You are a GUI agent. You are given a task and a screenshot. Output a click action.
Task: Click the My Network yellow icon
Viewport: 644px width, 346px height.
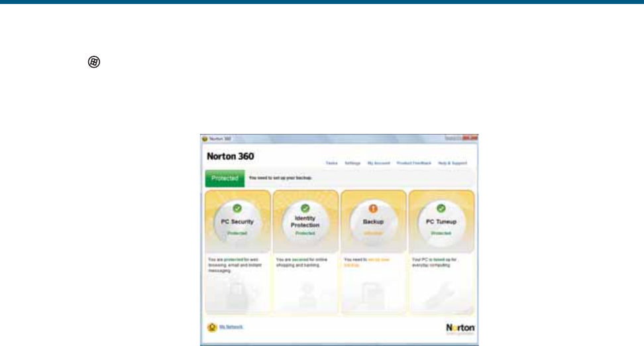pos(212,327)
